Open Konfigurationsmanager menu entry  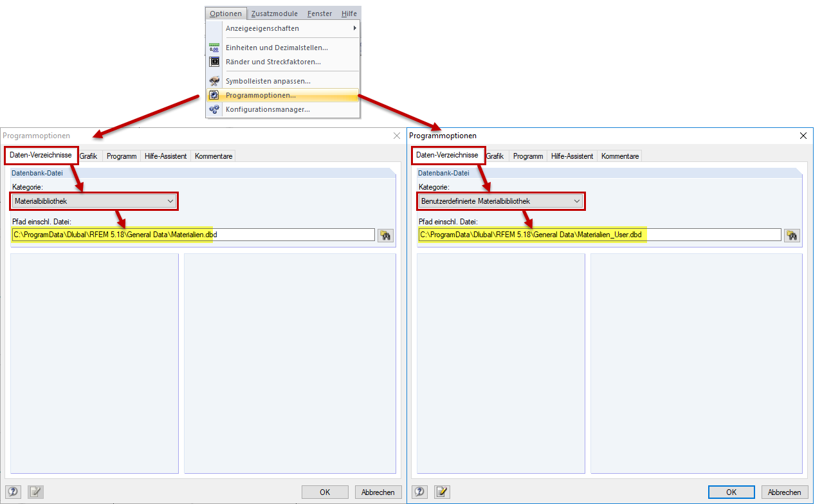pyautogui.click(x=283, y=109)
